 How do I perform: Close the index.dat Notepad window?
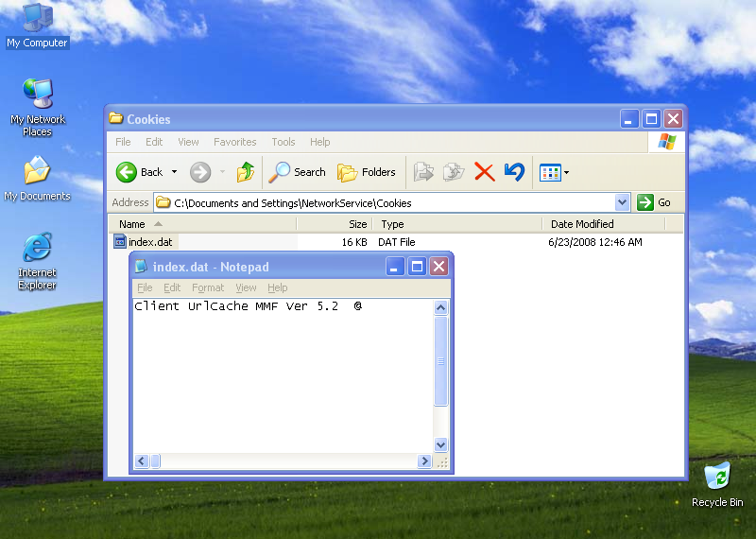tap(438, 267)
